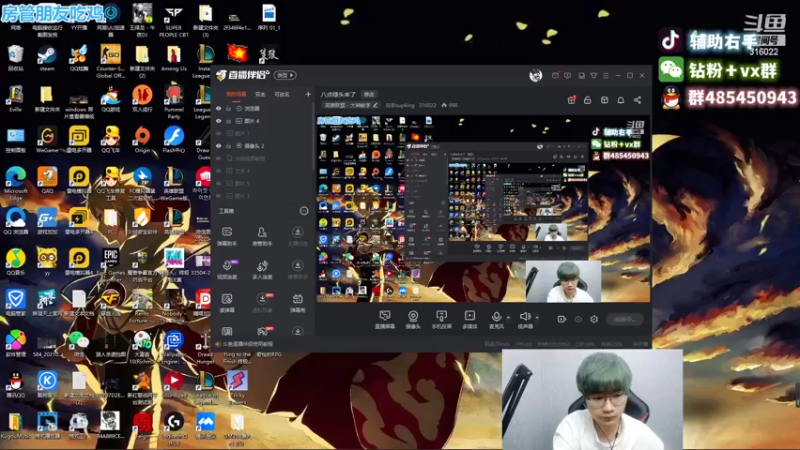This screenshot has width=800, height=450.
Task: Click the start streaming button
Action: pyautogui.click(x=624, y=319)
